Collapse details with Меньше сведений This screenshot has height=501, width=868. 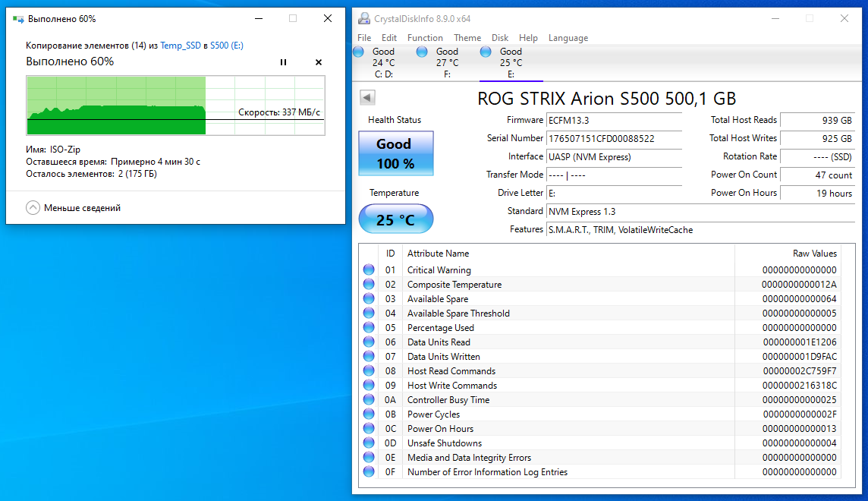[74, 208]
